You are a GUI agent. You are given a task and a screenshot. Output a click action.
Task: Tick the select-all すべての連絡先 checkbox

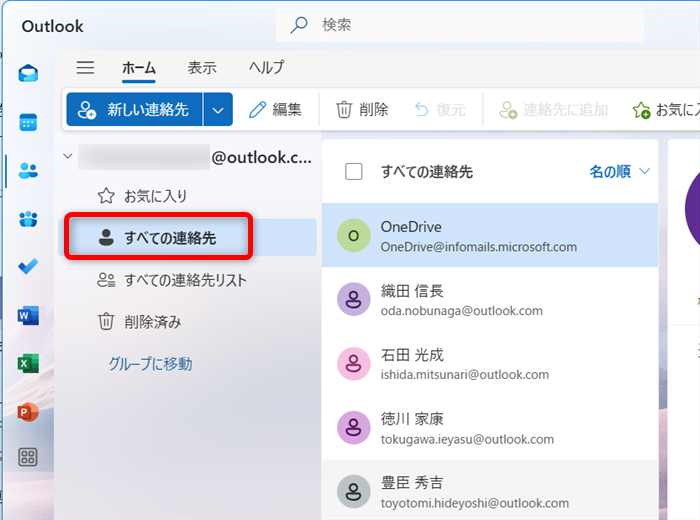(354, 171)
